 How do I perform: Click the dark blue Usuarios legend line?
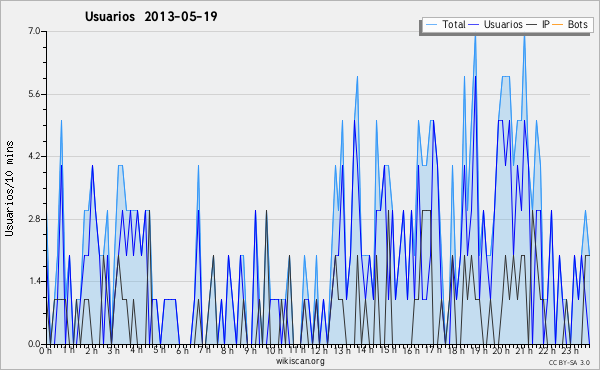tap(474, 25)
